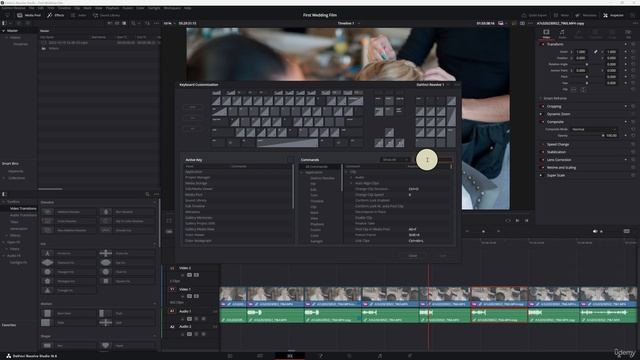Toggle the Retime and Scaling enable switch
The width and height of the screenshot is (640, 360).
click(543, 167)
